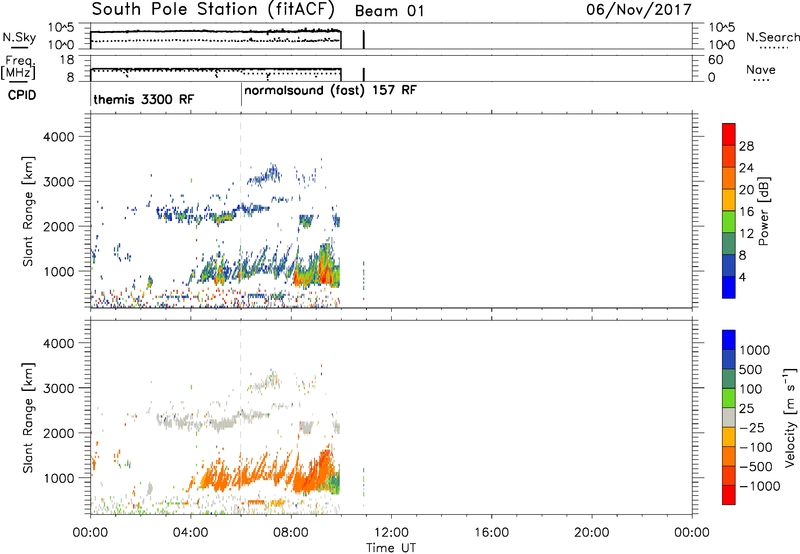Viewport: 800px width, 554px height.
Task: Click the date '06/Nov/2017'
Action: (x=639, y=10)
